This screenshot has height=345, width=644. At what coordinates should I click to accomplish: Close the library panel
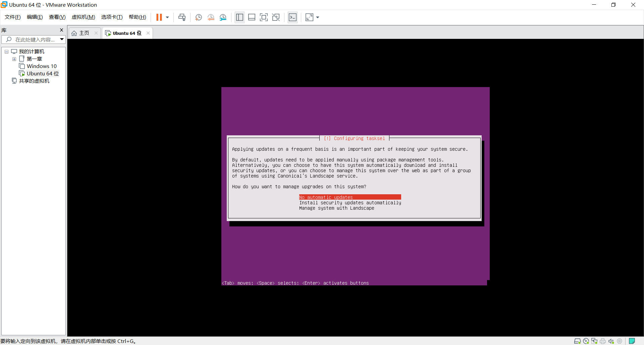[61, 30]
